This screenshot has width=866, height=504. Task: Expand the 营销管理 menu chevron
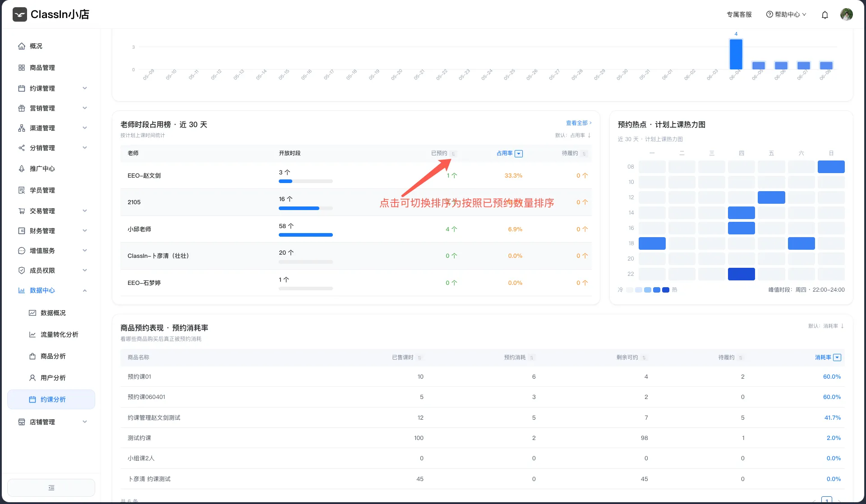tap(85, 108)
